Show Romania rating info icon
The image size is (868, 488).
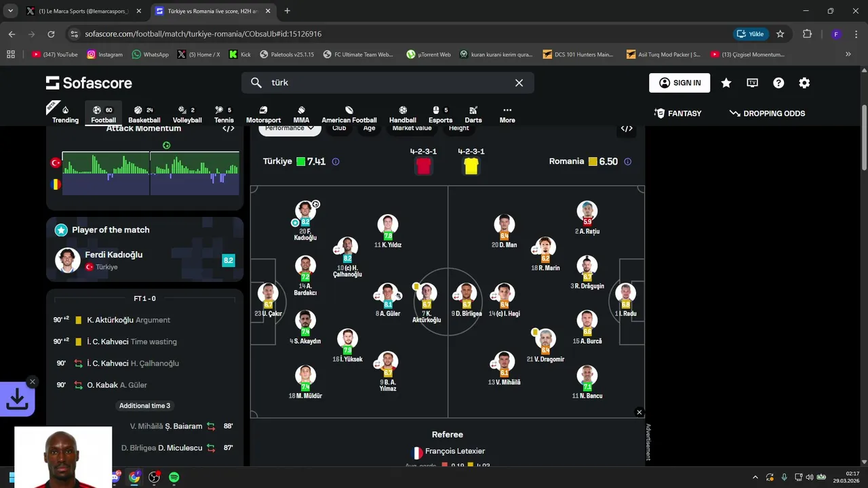[627, 161]
